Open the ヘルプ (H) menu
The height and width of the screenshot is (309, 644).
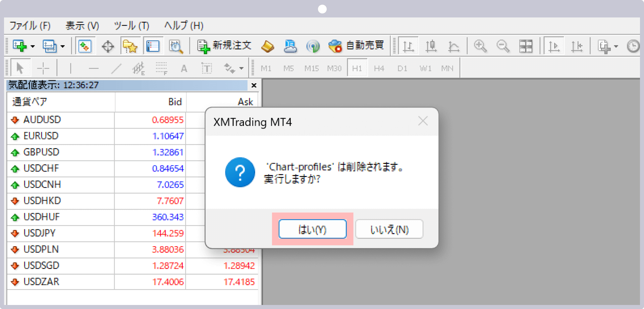[184, 26]
